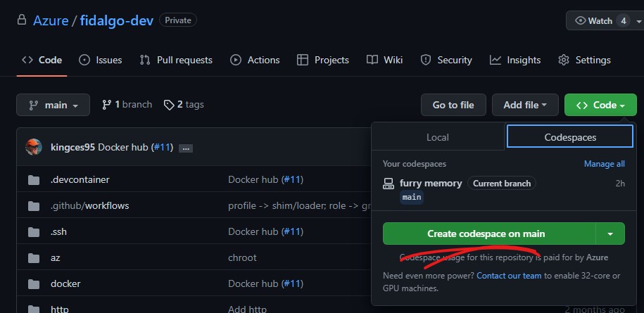Click the Issues circle-dot icon

84,60
